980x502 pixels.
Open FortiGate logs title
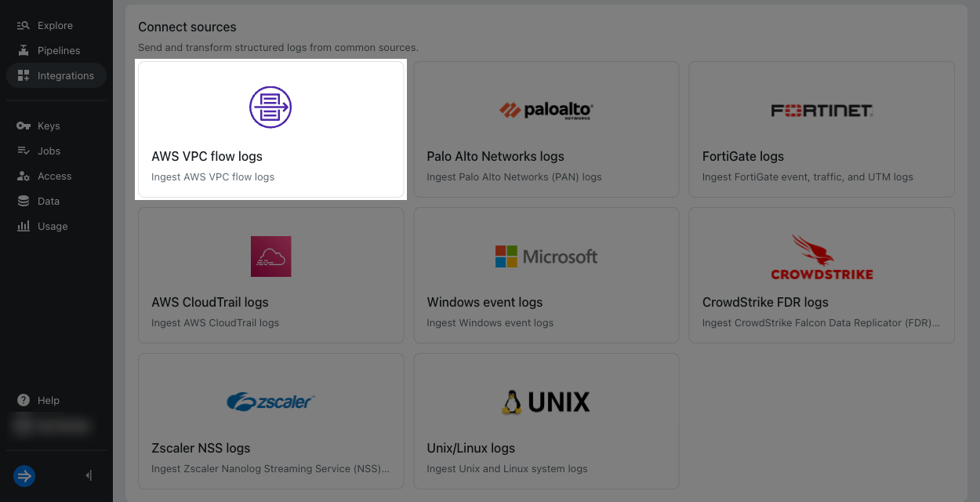coord(743,156)
